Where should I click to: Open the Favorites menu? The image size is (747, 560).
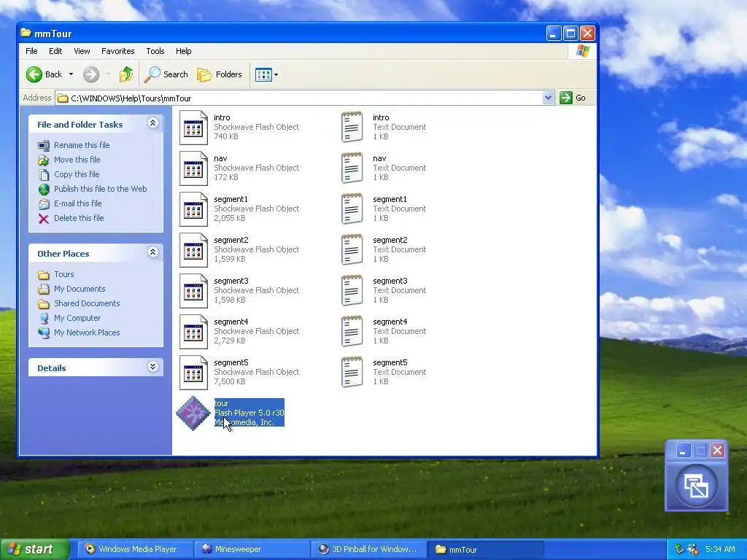pyautogui.click(x=117, y=51)
